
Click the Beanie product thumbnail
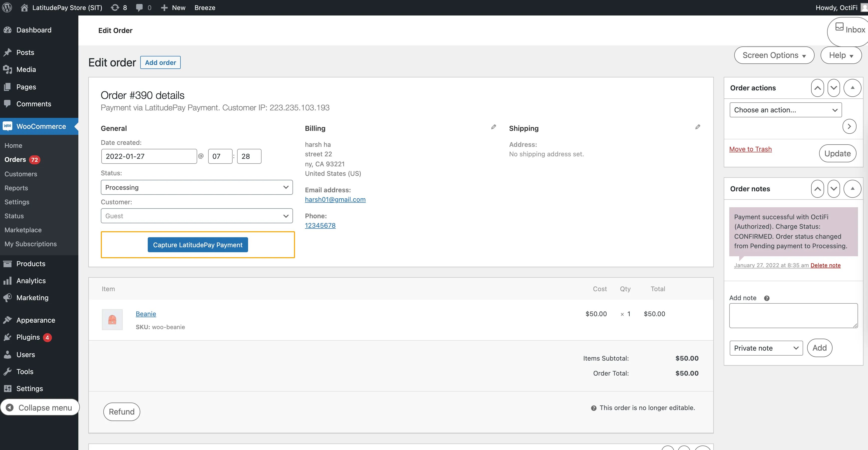[x=112, y=319]
